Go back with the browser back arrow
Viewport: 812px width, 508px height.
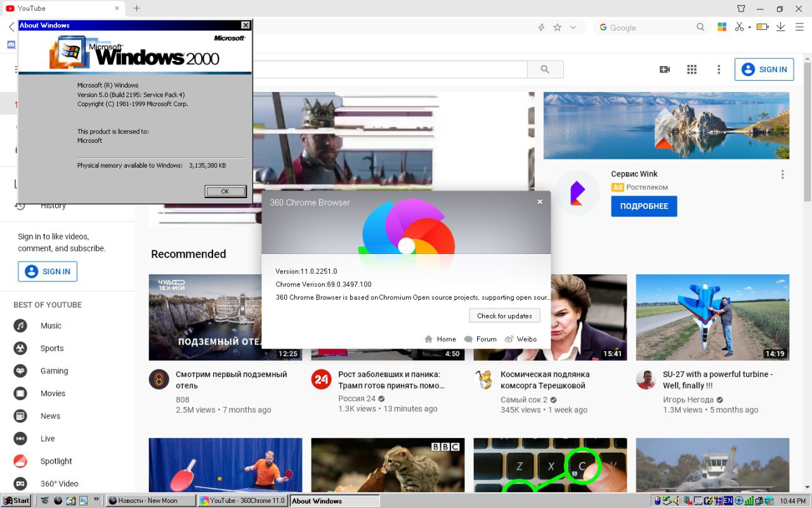point(11,27)
